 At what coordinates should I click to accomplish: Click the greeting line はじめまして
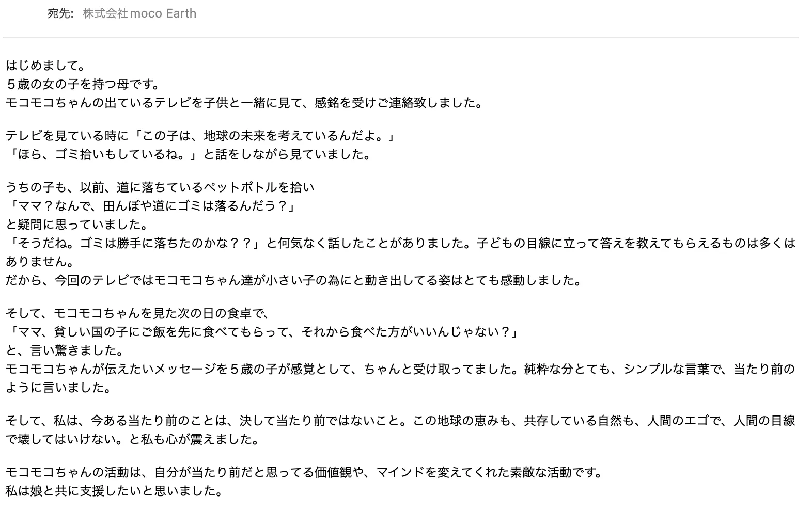(x=45, y=66)
